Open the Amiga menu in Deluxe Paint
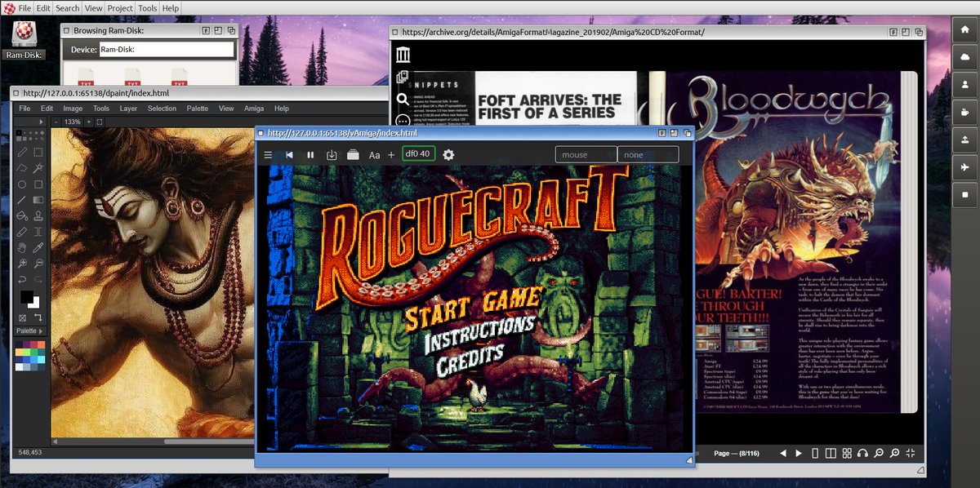 tap(253, 108)
